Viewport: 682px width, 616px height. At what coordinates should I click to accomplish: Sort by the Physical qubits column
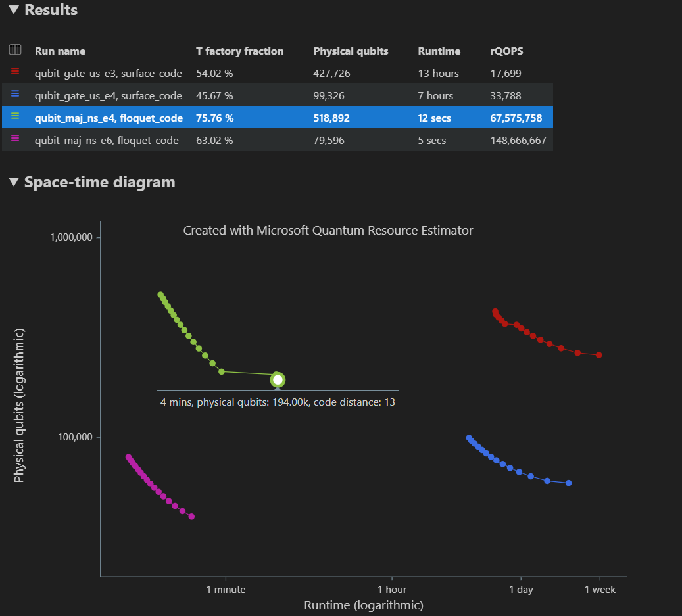[x=351, y=51]
